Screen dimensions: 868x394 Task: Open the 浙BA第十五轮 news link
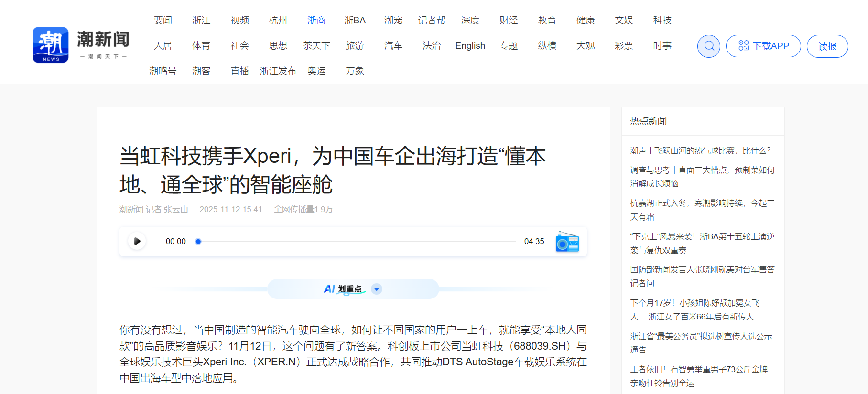point(702,243)
